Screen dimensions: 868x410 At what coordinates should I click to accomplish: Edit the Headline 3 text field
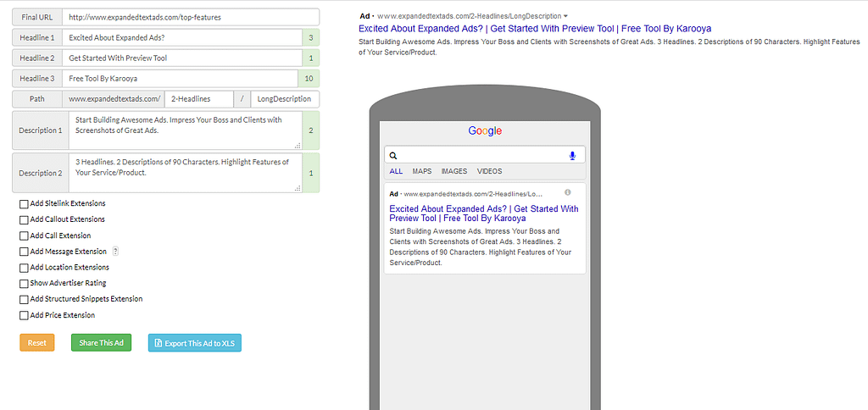point(180,79)
